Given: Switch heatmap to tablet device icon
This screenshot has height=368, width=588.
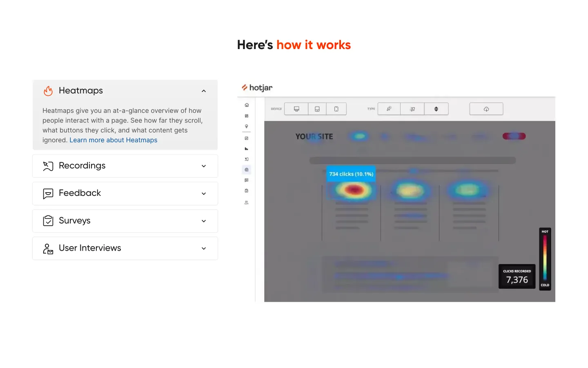Looking at the screenshot, I should [x=317, y=109].
